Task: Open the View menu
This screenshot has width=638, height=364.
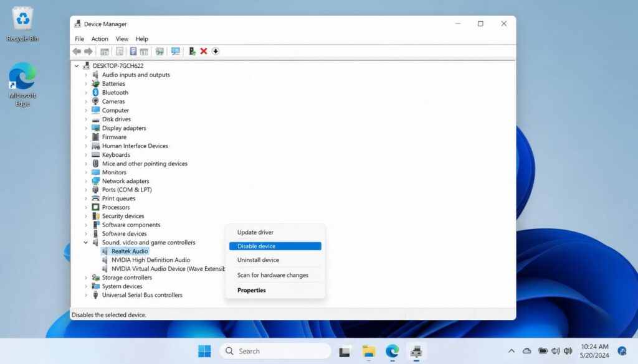Action: click(121, 39)
